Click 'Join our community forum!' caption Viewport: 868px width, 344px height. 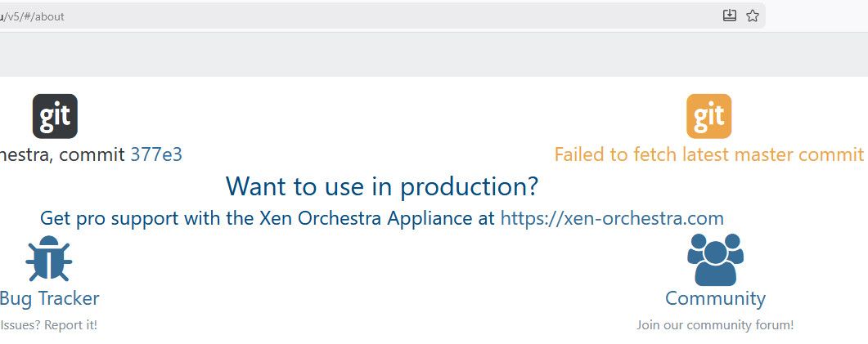(x=715, y=324)
